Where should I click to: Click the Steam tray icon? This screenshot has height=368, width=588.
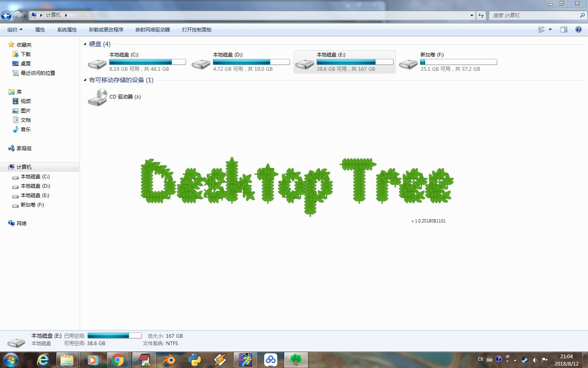525,360
